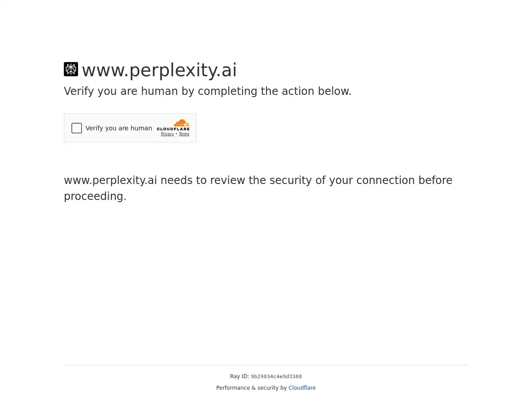
Task: Click the security review message paragraph
Action: coord(258,188)
